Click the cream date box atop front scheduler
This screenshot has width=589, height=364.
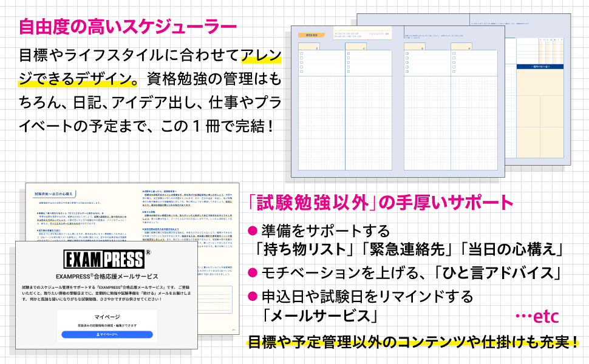[362, 35]
